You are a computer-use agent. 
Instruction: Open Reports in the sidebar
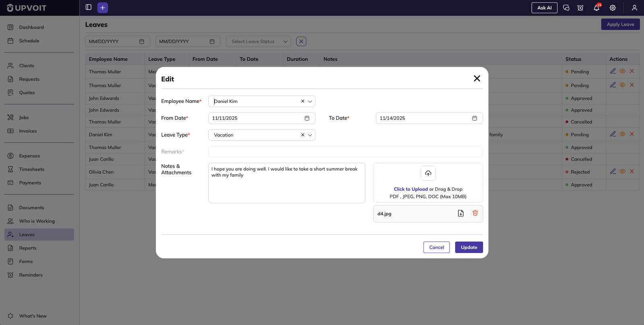39,248
